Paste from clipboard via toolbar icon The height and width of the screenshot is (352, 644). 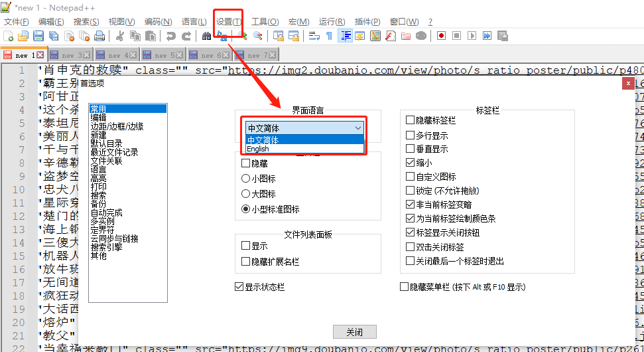tap(151, 36)
